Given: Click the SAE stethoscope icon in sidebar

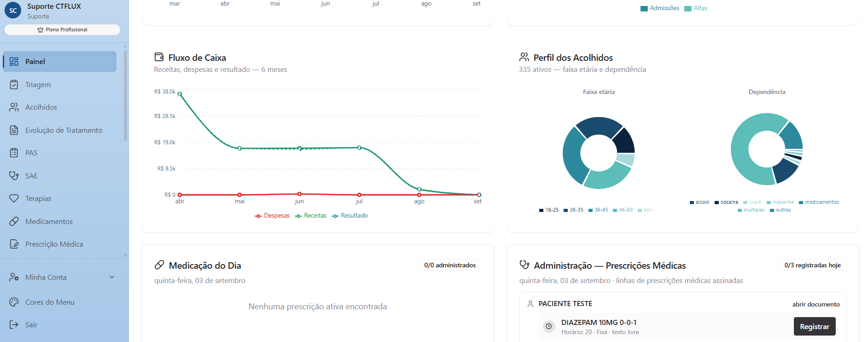Looking at the screenshot, I should [x=14, y=176].
